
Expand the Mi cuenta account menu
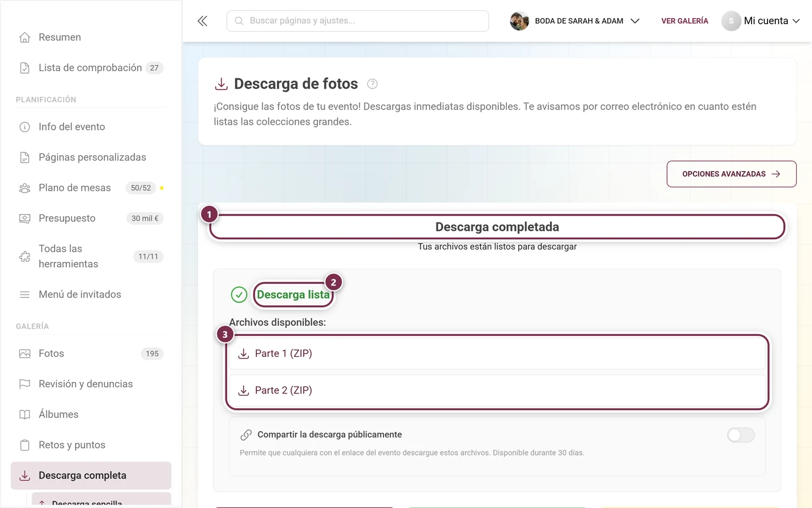pyautogui.click(x=761, y=21)
